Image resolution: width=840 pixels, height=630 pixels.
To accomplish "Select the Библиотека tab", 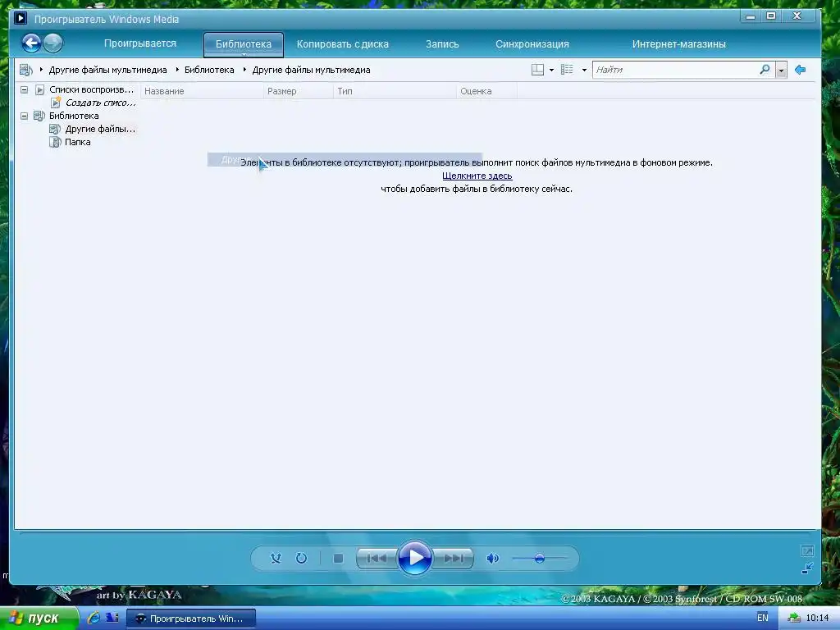I will 243,44.
